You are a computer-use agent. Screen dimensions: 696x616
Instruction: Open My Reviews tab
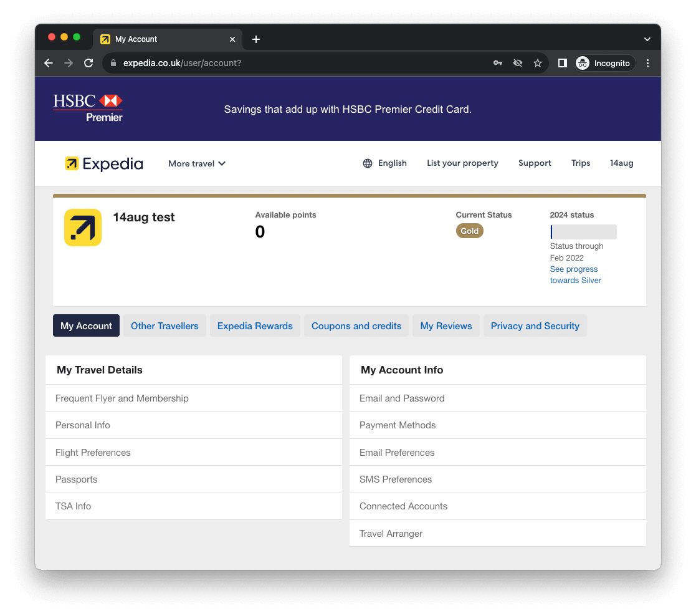click(446, 325)
